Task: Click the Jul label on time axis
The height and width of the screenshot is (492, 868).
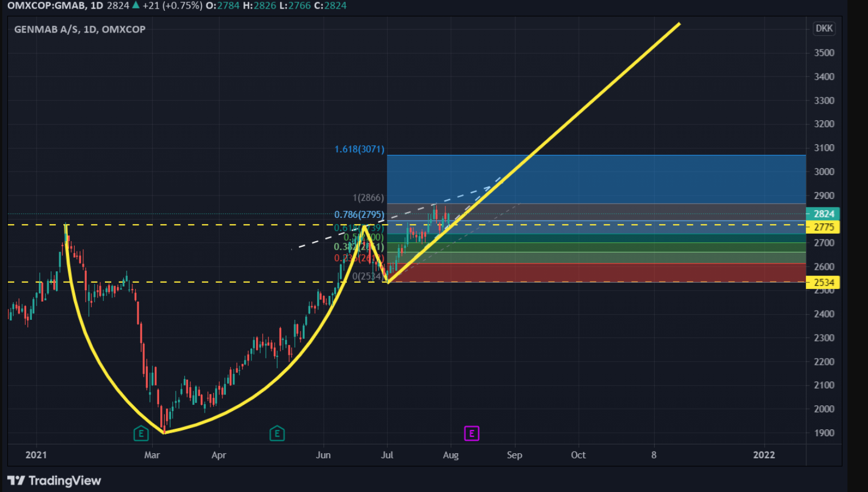Action: click(x=387, y=455)
